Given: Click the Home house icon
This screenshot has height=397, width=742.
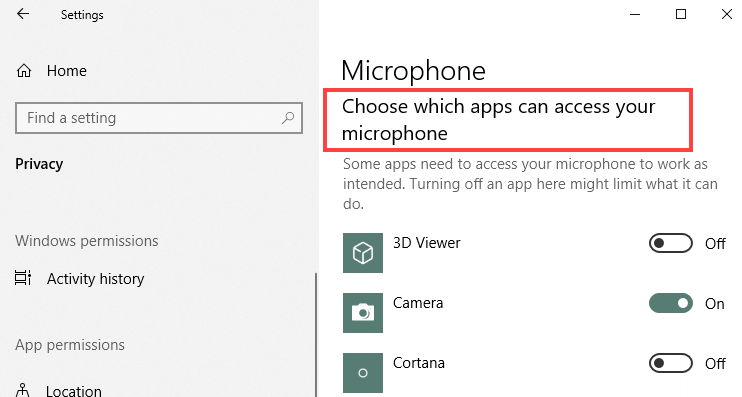Looking at the screenshot, I should [x=24, y=71].
